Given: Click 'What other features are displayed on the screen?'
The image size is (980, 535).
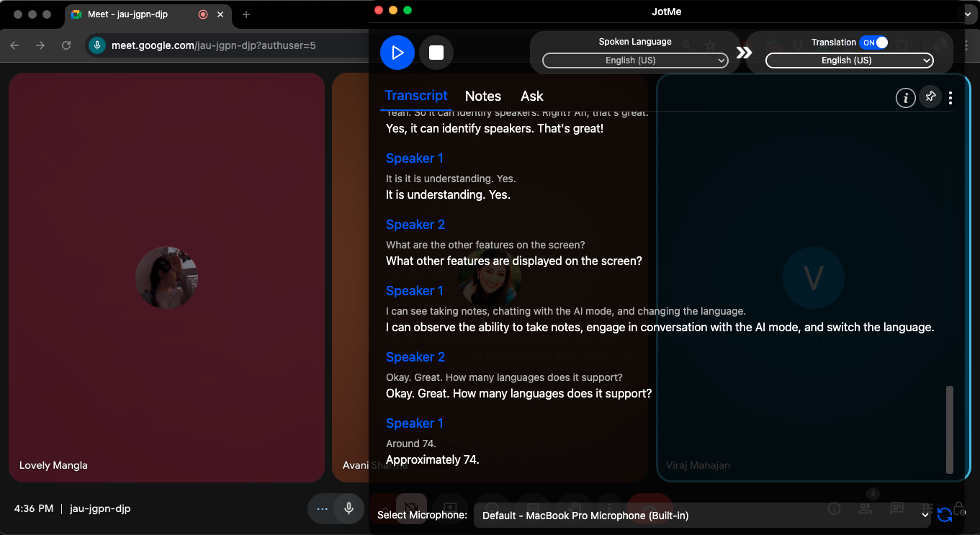Looking at the screenshot, I should click(x=514, y=261).
